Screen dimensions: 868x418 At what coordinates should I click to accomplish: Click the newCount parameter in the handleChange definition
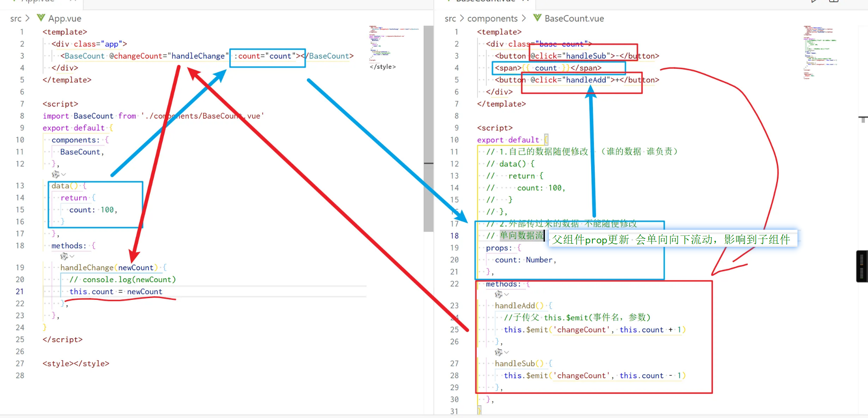pyautogui.click(x=135, y=268)
